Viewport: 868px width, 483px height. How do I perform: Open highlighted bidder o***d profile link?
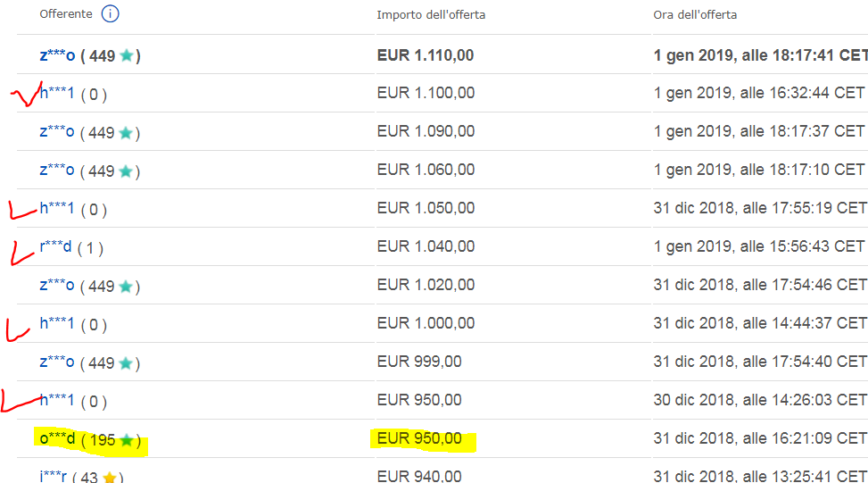[x=58, y=438]
